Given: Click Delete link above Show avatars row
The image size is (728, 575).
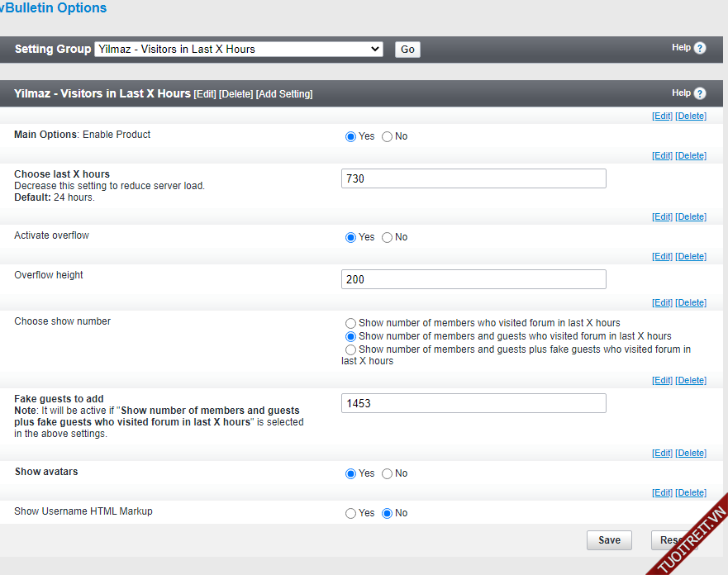Looking at the screenshot, I should [x=691, y=453].
